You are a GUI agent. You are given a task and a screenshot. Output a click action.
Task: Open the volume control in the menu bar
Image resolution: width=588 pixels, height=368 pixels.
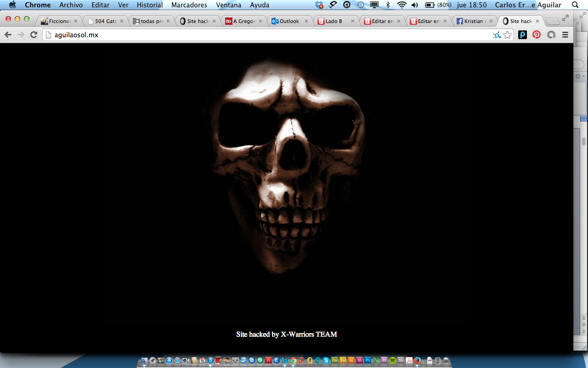(415, 5)
